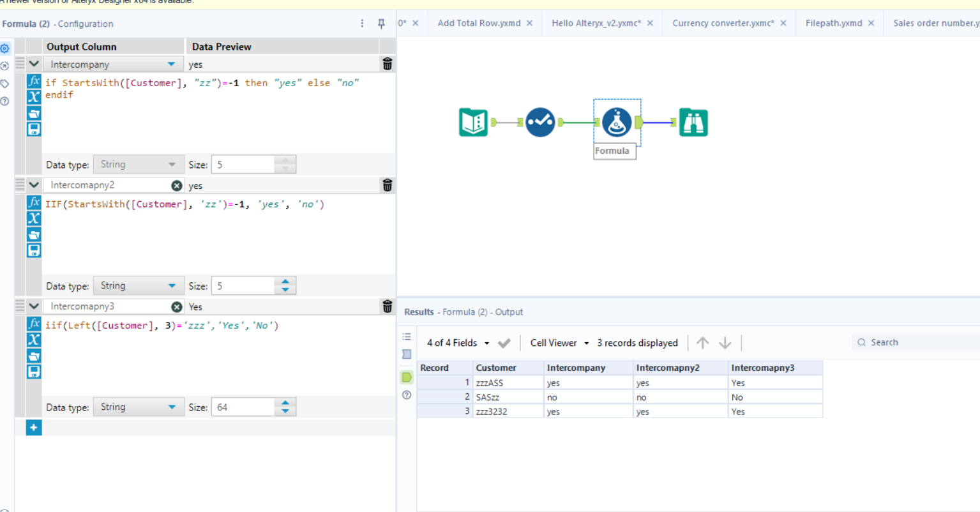This screenshot has width=980, height=512.
Task: Click save expression icon for Intercompany
Action: click(x=34, y=129)
